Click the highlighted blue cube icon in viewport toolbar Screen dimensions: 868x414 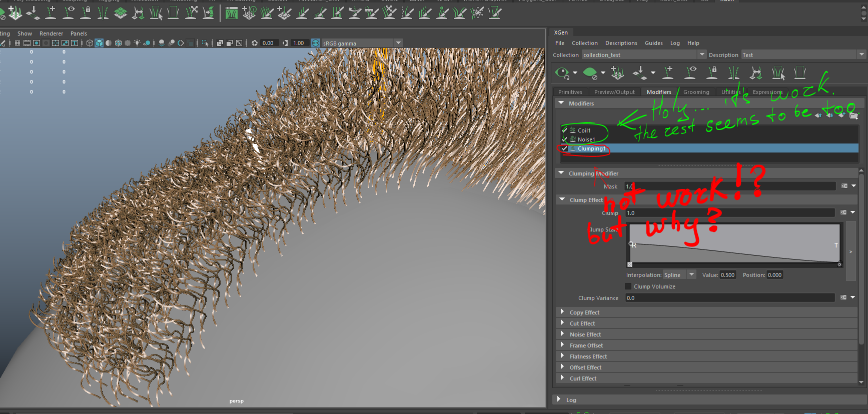(99, 43)
